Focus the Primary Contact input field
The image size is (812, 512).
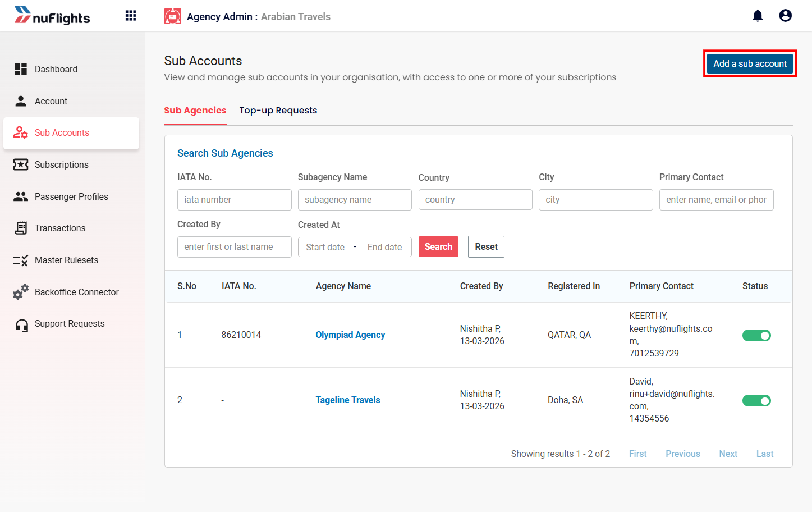(x=717, y=200)
